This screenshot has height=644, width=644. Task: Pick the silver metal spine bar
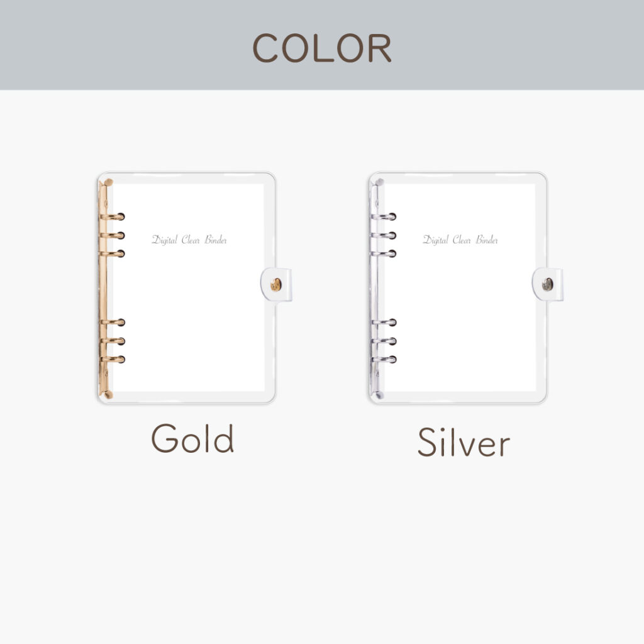point(374,289)
